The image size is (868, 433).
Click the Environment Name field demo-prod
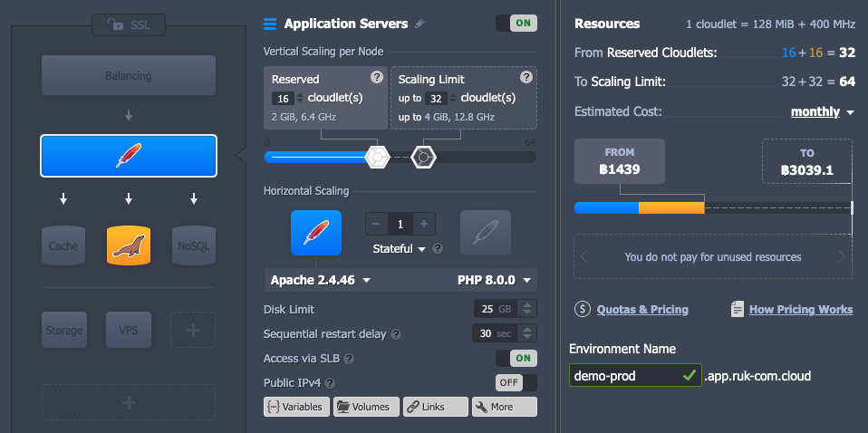pos(635,375)
